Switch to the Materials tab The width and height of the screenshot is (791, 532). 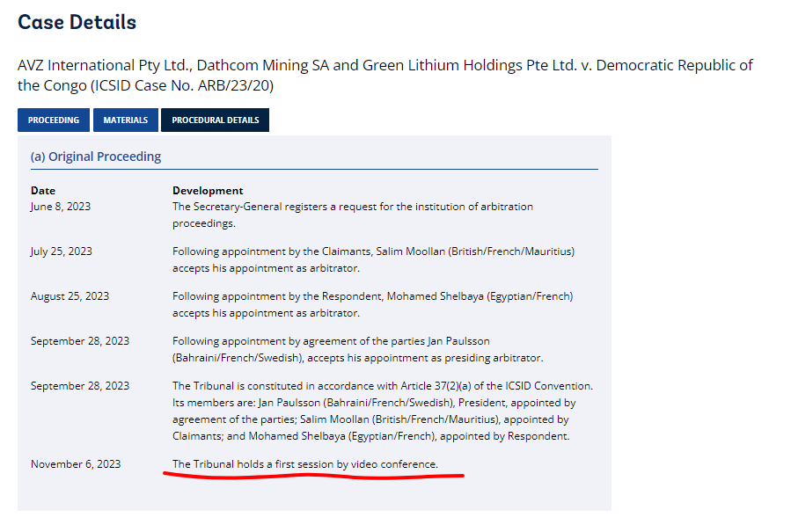tap(126, 120)
